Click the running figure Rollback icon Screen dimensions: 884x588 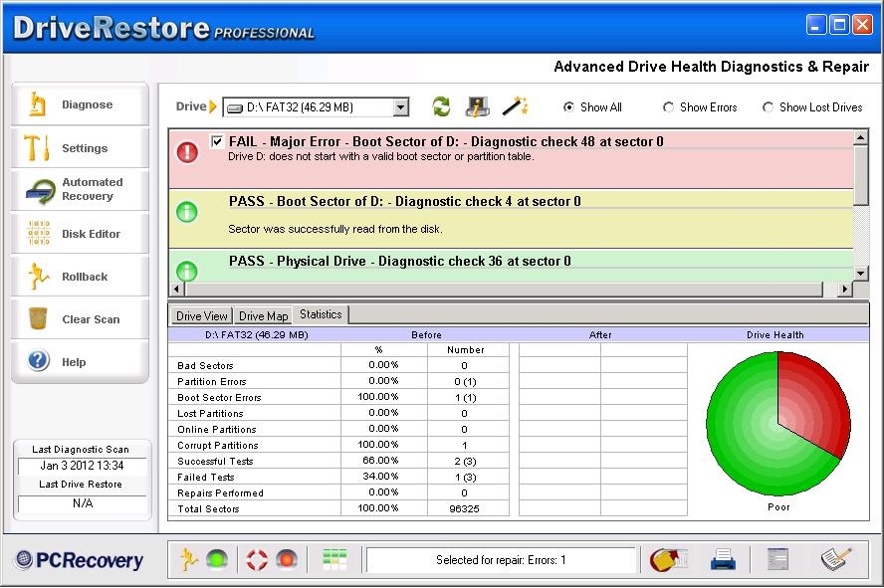tap(39, 276)
